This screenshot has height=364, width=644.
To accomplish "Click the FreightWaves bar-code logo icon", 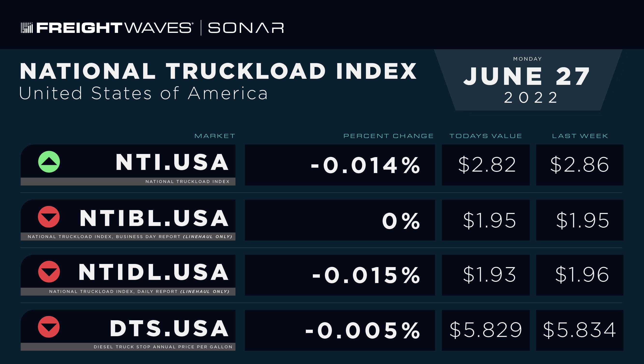I will click(27, 28).
